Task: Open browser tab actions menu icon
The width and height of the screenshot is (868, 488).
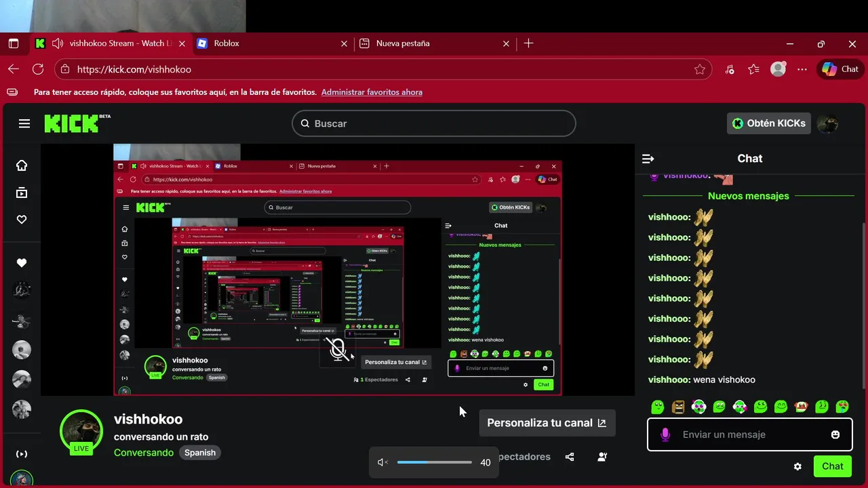Action: (x=13, y=43)
